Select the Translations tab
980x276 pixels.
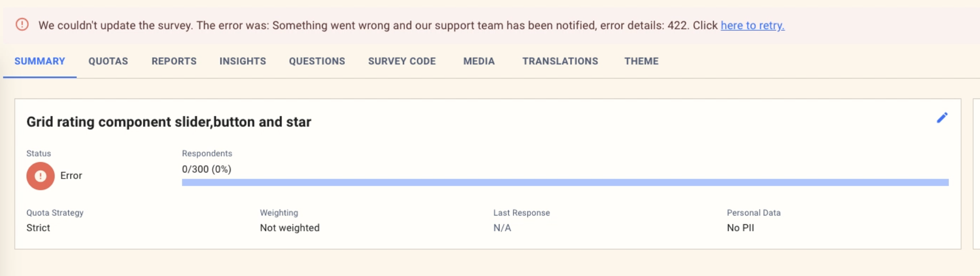[560, 61]
